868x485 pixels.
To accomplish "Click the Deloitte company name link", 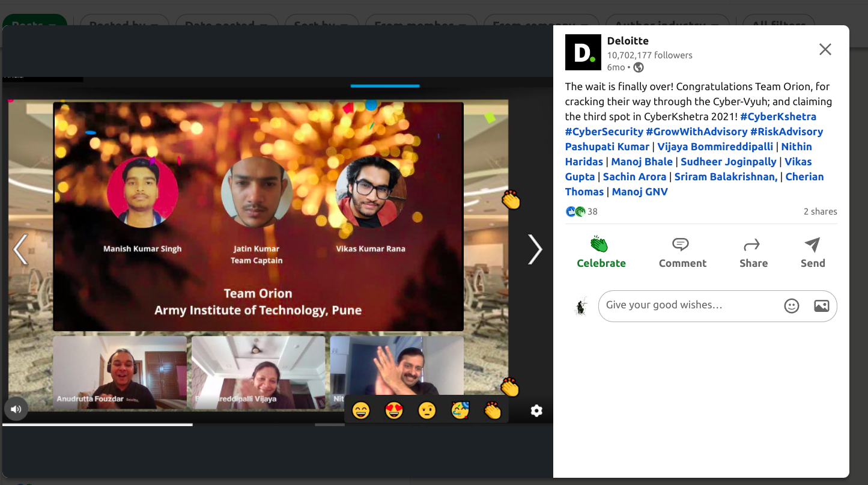I will [628, 41].
